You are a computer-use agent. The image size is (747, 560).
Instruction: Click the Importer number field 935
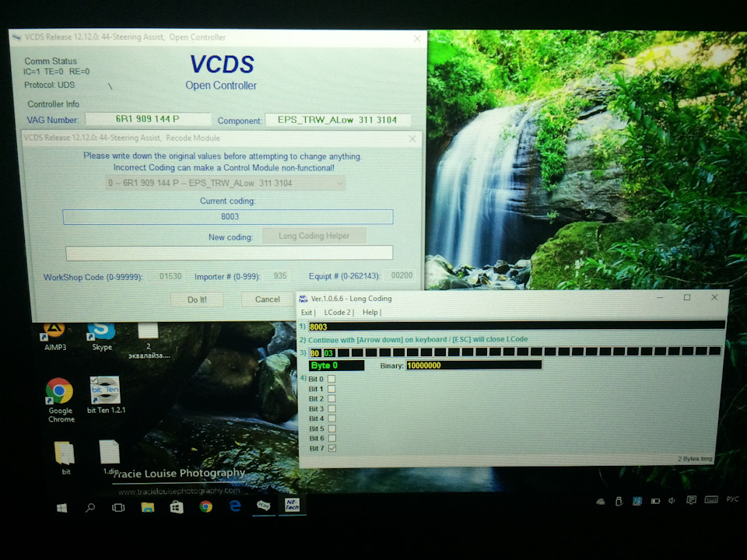tap(280, 275)
